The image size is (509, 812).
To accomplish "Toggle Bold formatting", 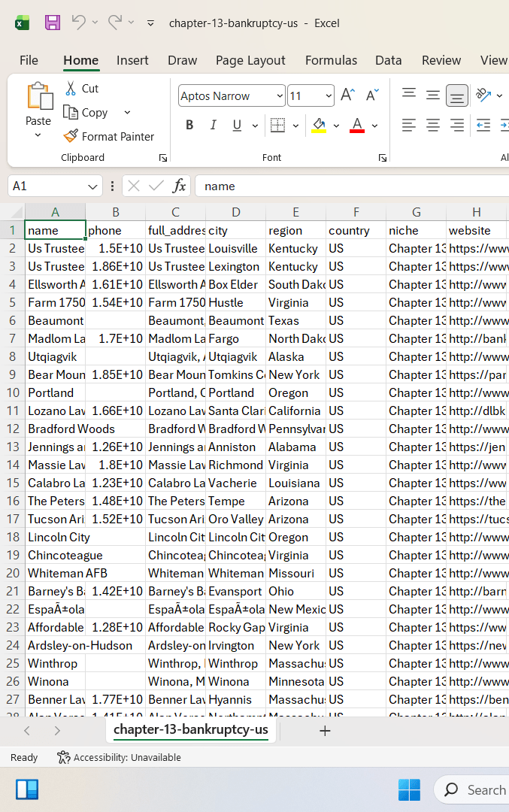I will (189, 125).
